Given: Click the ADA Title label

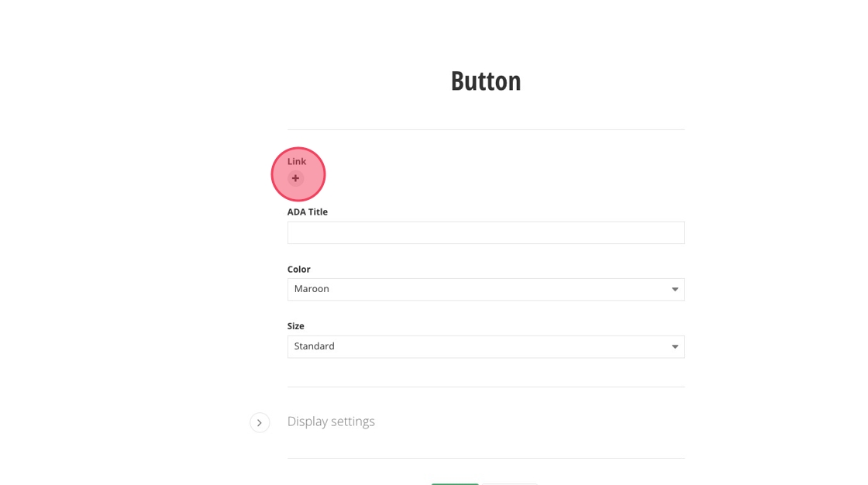Looking at the screenshot, I should coord(308,212).
